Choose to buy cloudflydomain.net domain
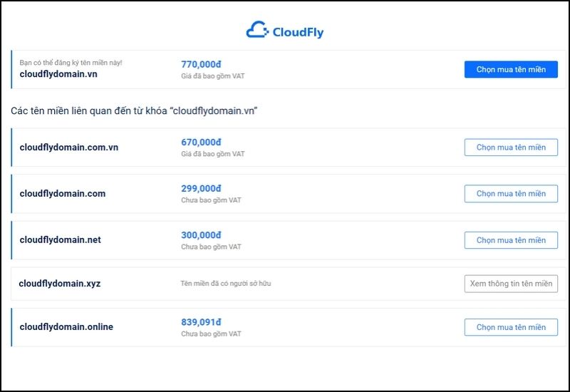Image resolution: width=570 pixels, height=392 pixels. pos(511,240)
